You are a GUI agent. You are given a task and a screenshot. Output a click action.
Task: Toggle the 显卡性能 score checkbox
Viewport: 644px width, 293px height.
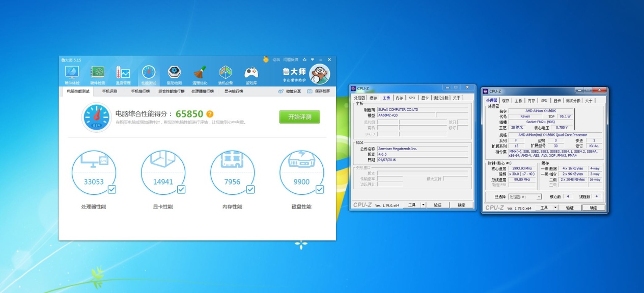point(181,190)
